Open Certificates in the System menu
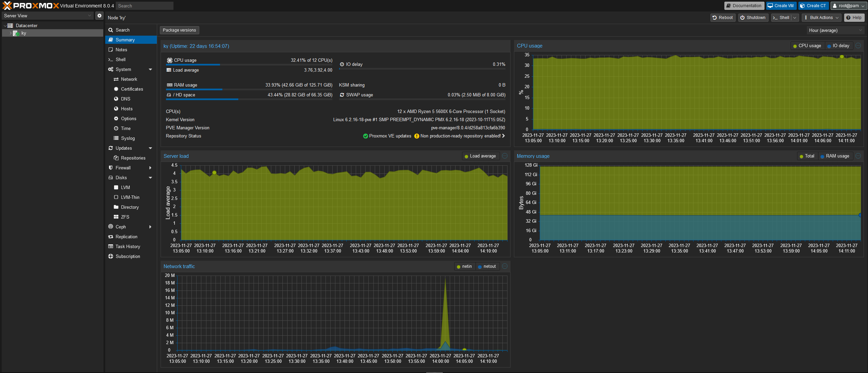This screenshot has height=373, width=868. pyautogui.click(x=132, y=89)
